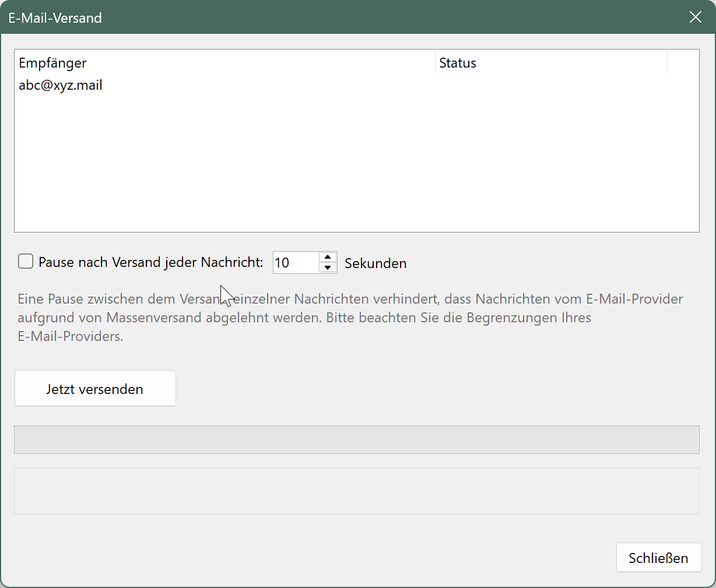This screenshot has width=716, height=588.
Task: Click the empty log area at the bottom
Action: [357, 491]
